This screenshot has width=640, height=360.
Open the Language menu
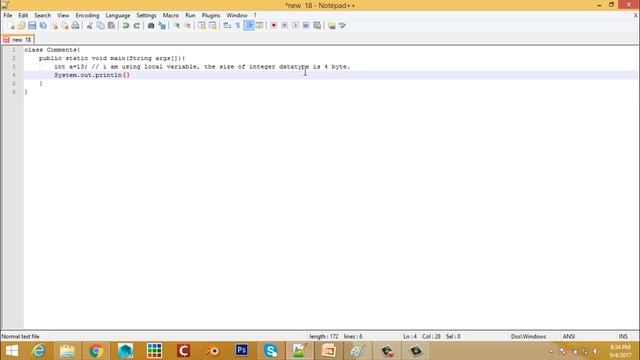coord(118,15)
